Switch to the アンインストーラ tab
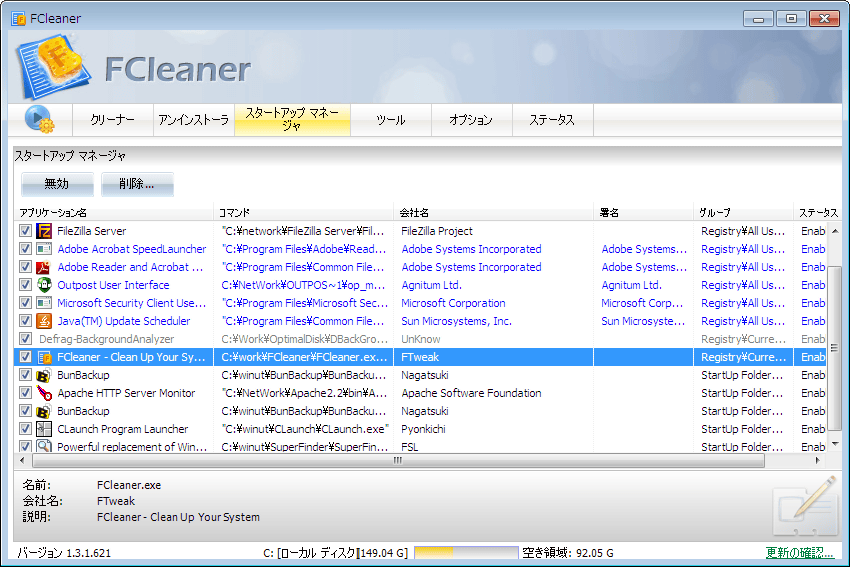 193,120
